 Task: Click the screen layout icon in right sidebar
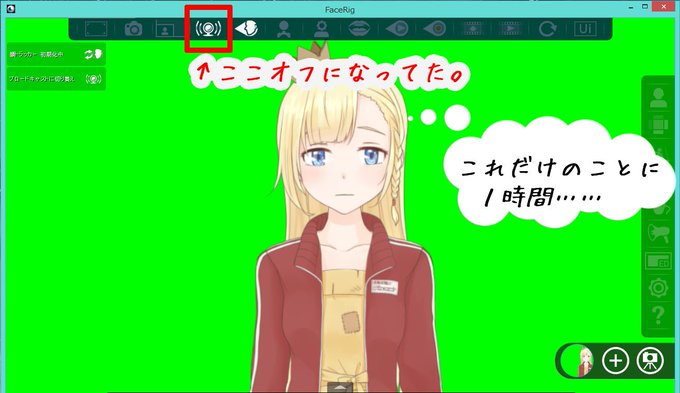point(658,261)
